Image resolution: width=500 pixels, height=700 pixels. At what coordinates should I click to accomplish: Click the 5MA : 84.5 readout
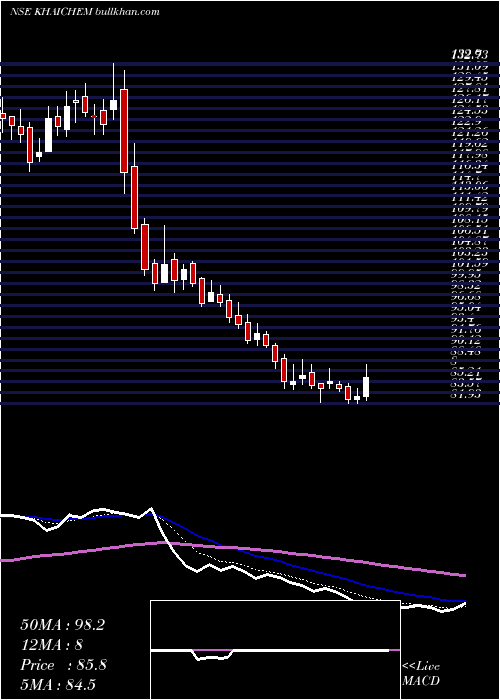point(58,685)
